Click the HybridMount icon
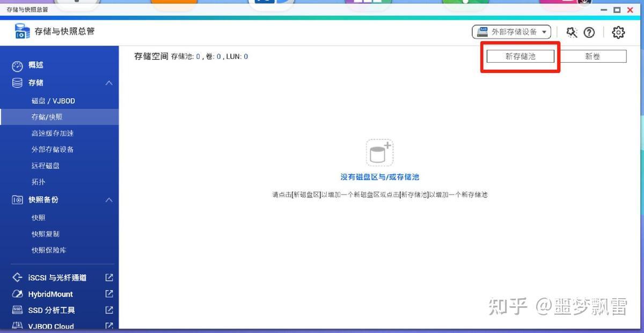 tap(17, 294)
